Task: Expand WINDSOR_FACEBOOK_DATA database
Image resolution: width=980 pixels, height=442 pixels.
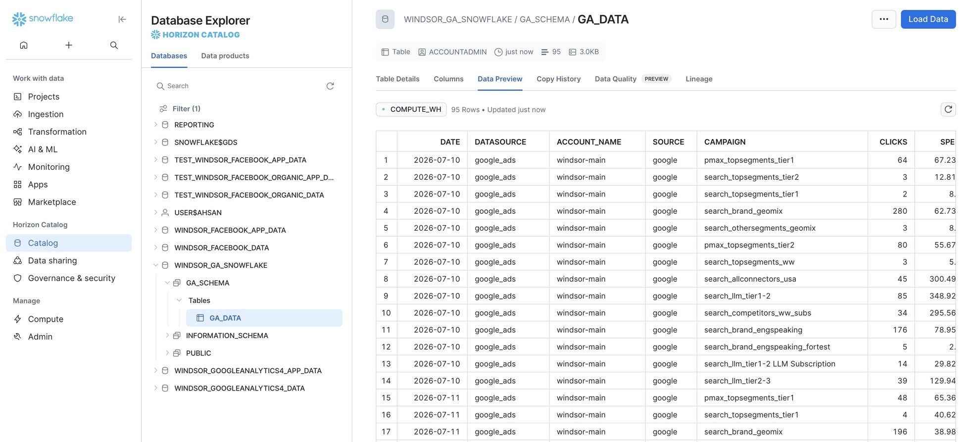Action: point(155,247)
